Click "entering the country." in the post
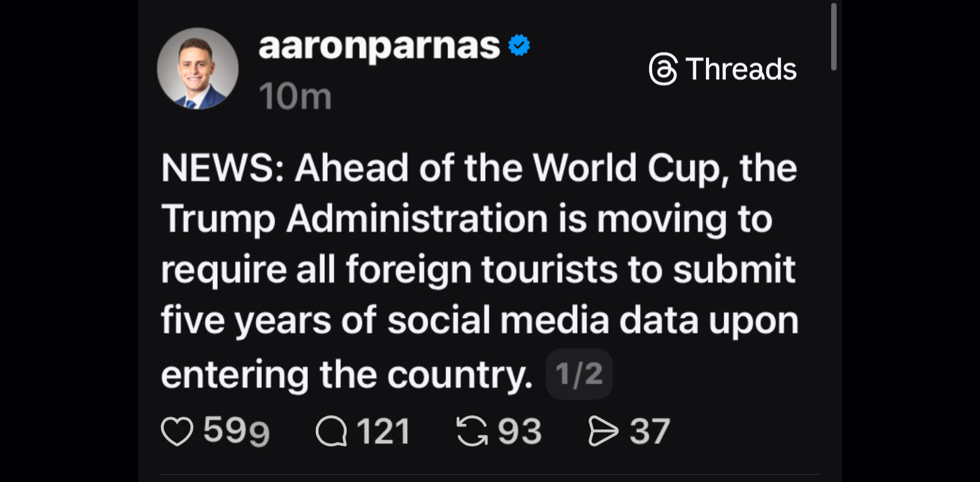The image size is (980, 482). 347,374
